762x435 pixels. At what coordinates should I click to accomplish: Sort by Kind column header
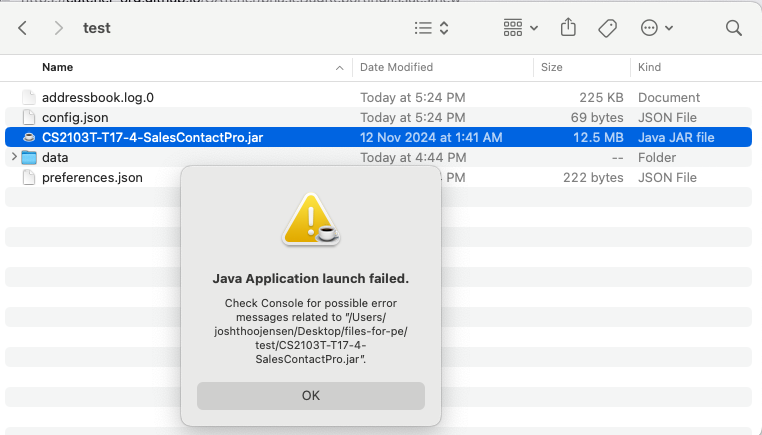coord(649,67)
